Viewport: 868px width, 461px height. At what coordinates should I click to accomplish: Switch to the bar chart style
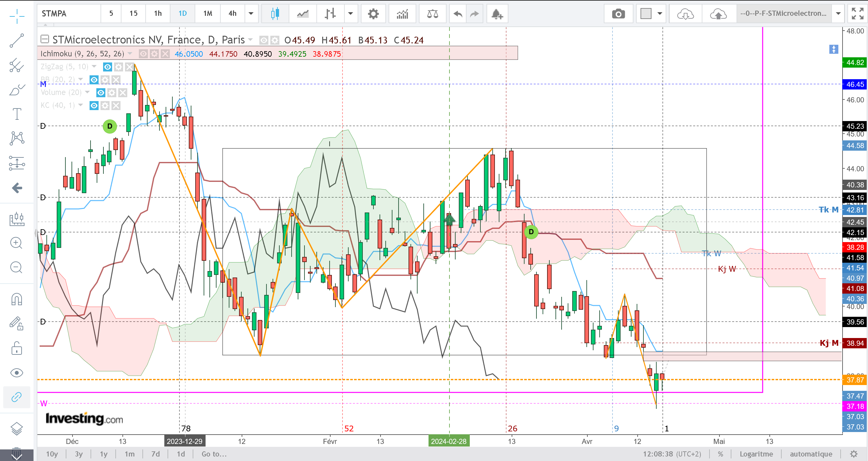click(330, 14)
